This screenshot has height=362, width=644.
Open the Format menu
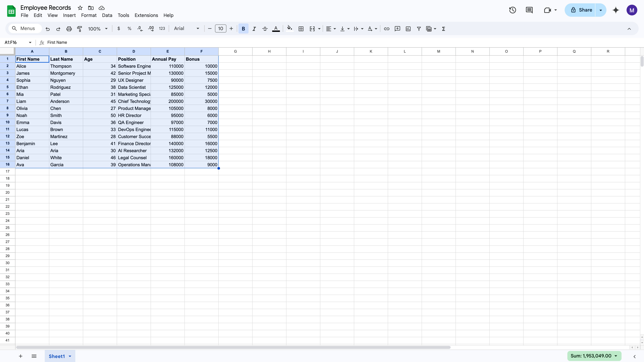(x=89, y=15)
